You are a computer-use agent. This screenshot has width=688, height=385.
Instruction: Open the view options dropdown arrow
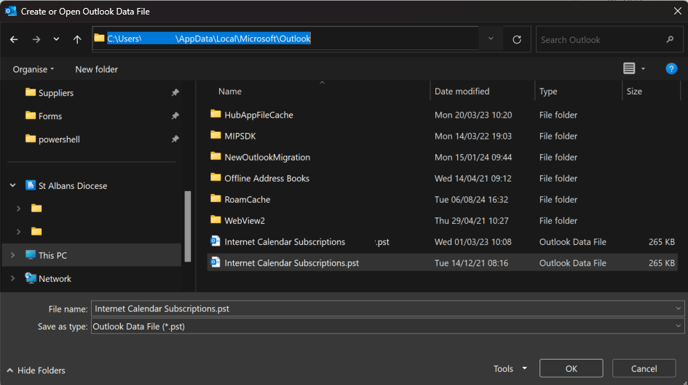click(x=643, y=69)
